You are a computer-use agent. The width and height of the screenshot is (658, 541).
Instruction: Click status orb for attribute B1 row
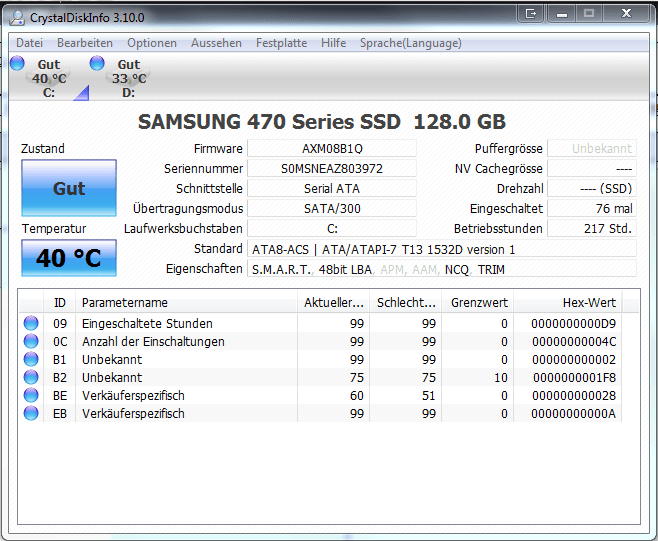pyautogui.click(x=31, y=359)
